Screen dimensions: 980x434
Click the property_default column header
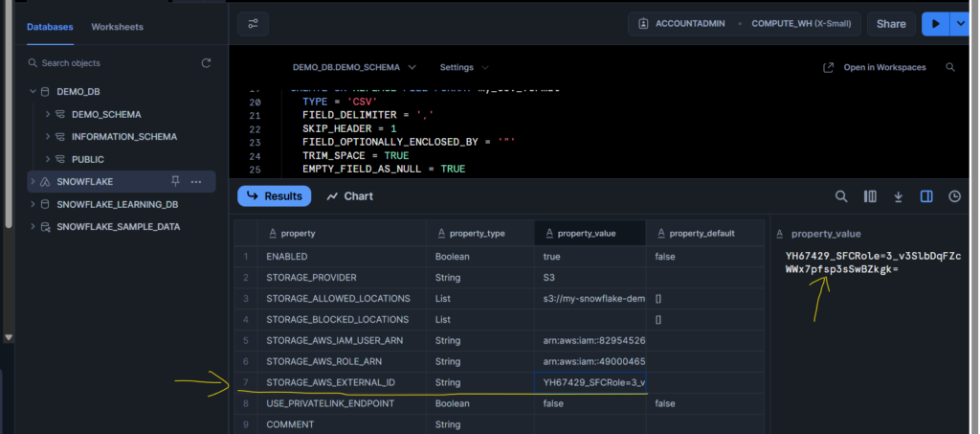705,233
